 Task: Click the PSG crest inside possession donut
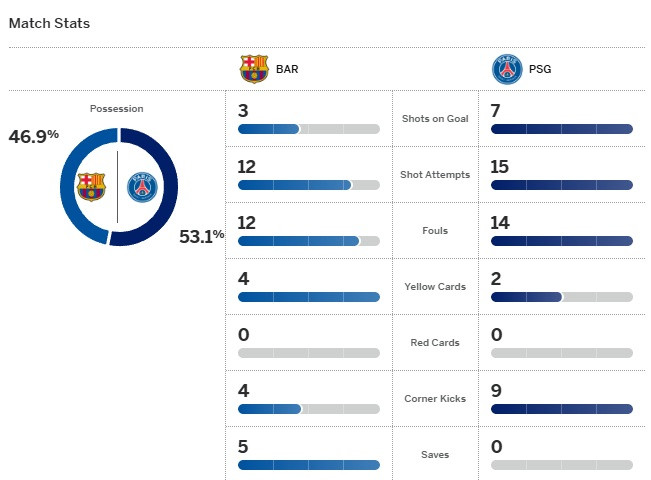(143, 187)
